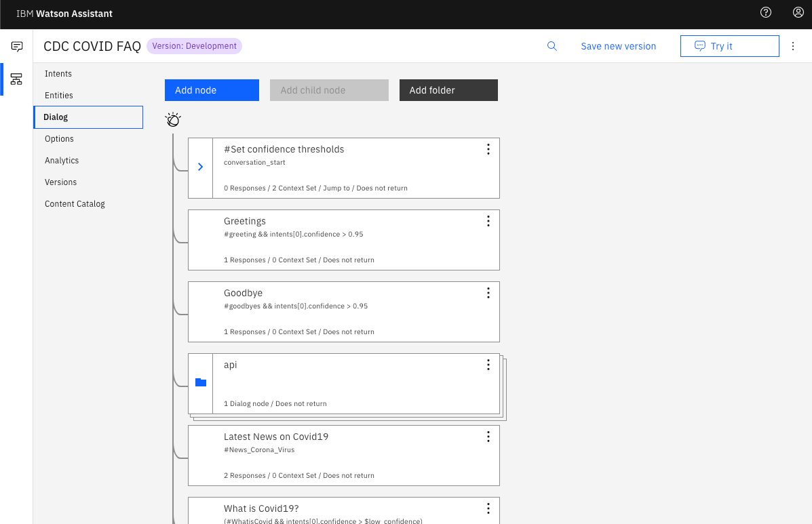Screen dimensions: 812x524
Task: Click the CDC COVID FAQ skill title
Action: click(x=92, y=46)
